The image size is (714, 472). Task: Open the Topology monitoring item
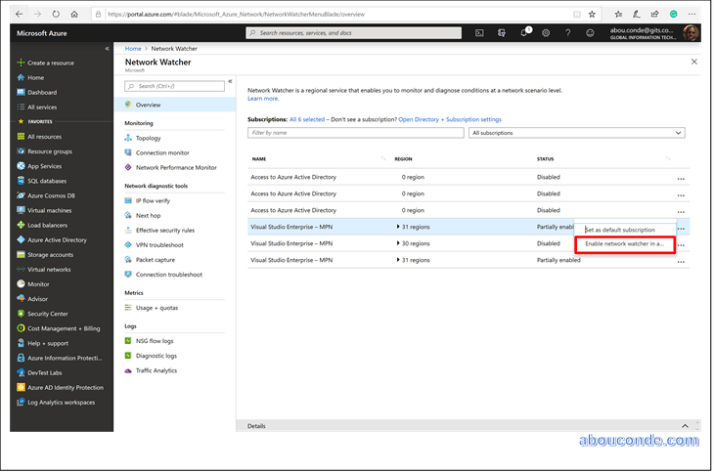148,138
